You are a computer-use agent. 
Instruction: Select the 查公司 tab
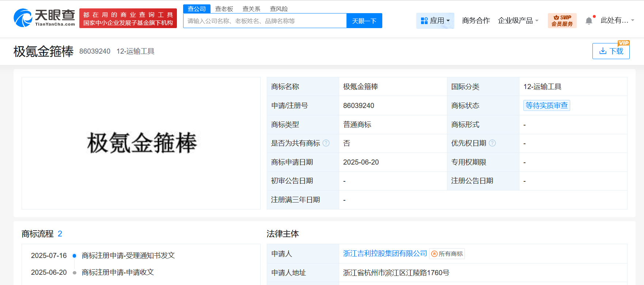(x=197, y=9)
